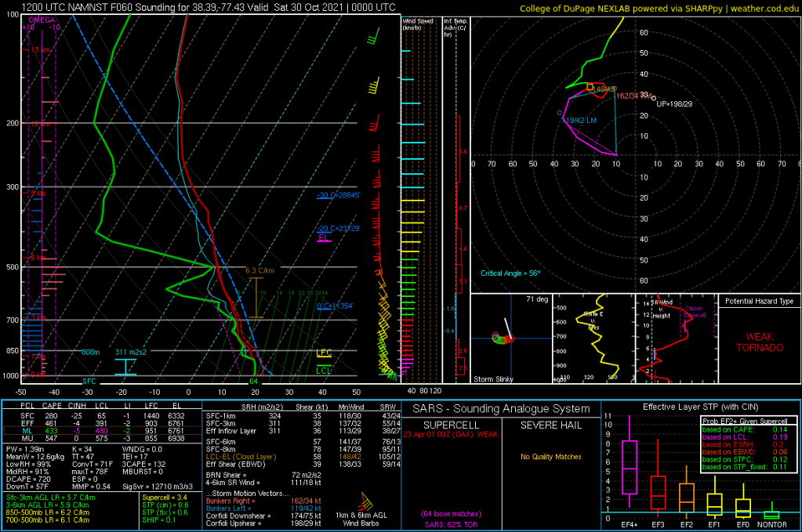Click the WEAK TORNADO hazard label
Viewport: 802px width, 532px height.
(759, 342)
